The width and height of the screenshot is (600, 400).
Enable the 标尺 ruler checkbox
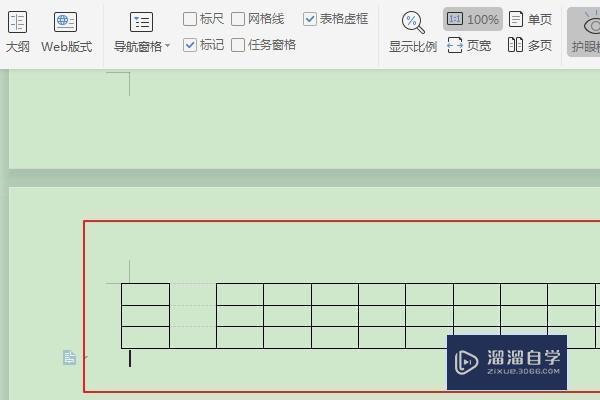coord(190,19)
